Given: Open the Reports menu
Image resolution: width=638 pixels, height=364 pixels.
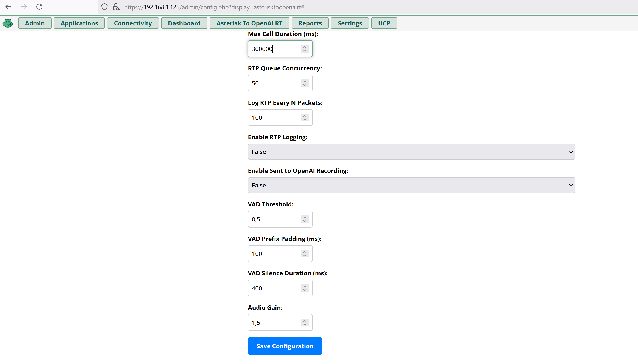Looking at the screenshot, I should [x=310, y=23].
